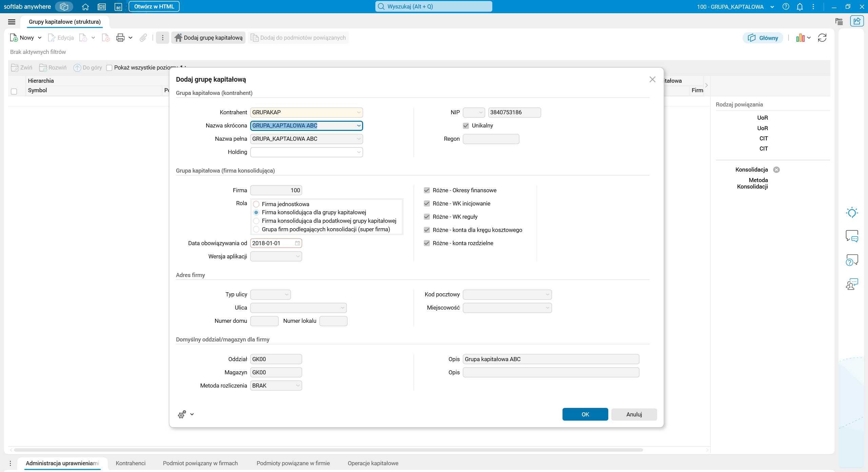Open Operacje kapitałowe tab

coord(373,463)
